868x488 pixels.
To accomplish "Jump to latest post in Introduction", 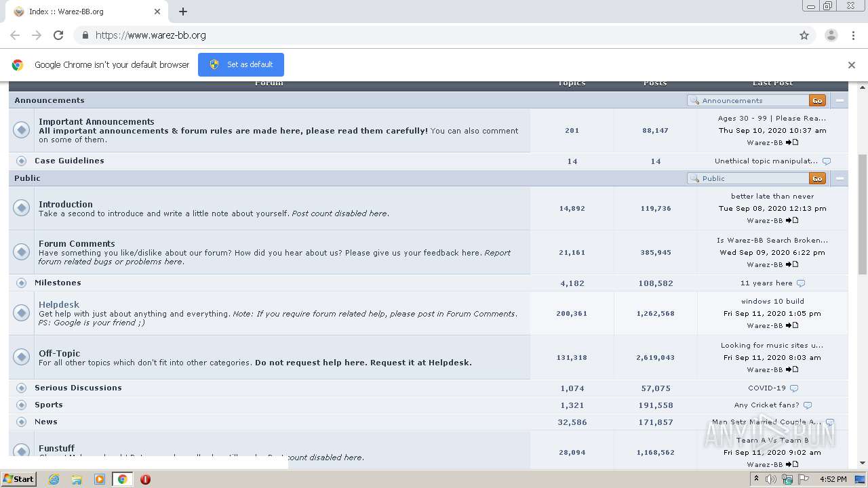I will tap(792, 220).
